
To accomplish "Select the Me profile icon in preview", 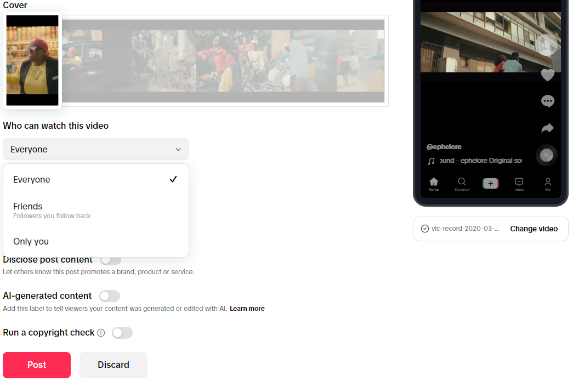I will (x=548, y=184).
